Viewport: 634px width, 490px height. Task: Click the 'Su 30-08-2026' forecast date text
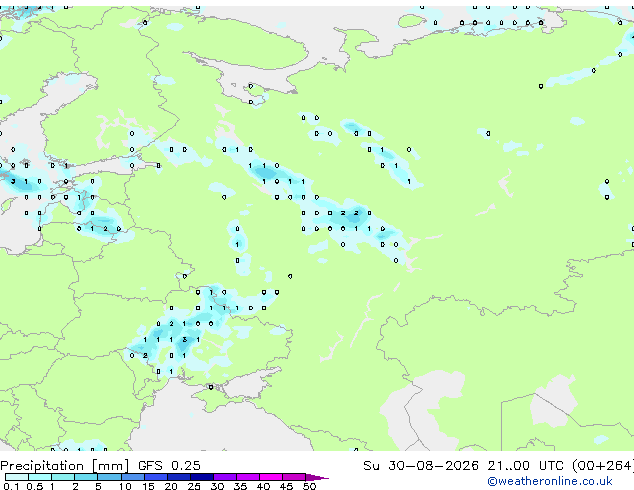point(421,466)
